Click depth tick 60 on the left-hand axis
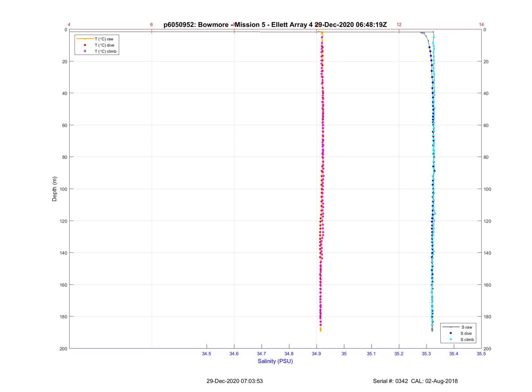 coord(64,125)
